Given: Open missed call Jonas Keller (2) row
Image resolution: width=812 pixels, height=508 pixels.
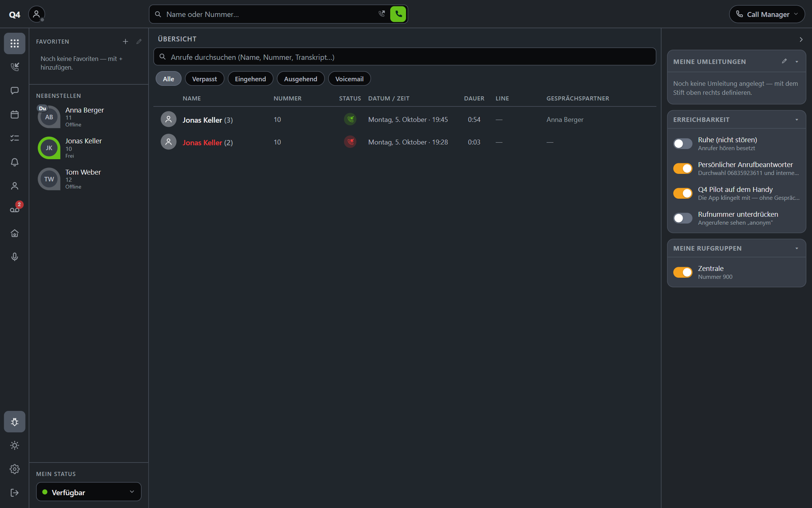Looking at the screenshot, I should point(405,142).
